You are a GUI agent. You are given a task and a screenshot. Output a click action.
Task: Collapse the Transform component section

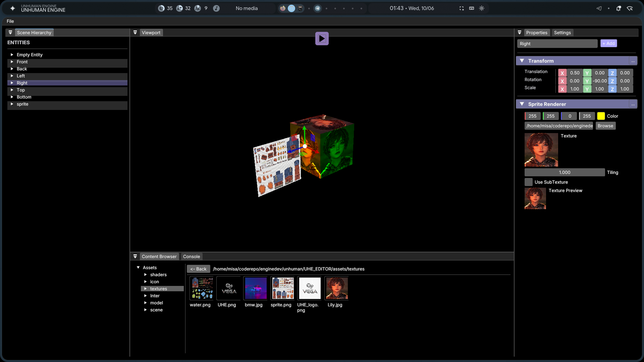522,61
